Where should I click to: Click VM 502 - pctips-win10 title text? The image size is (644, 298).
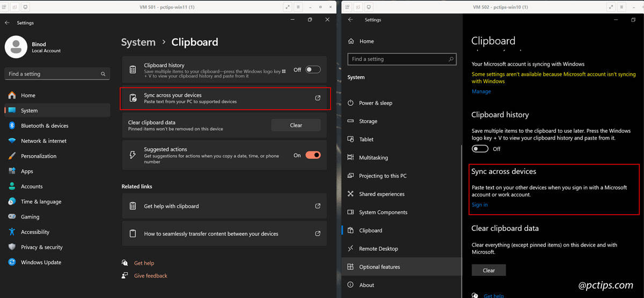point(500,7)
